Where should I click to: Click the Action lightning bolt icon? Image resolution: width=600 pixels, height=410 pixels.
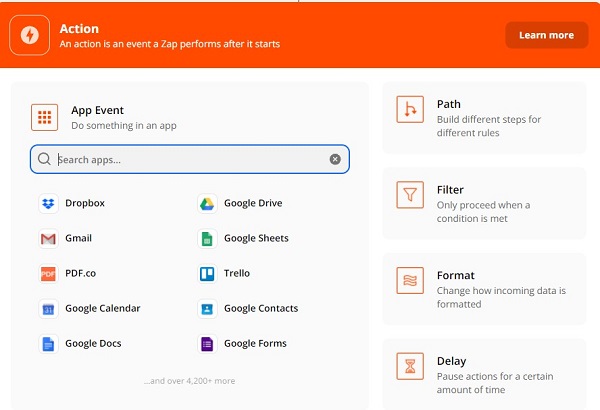point(29,35)
